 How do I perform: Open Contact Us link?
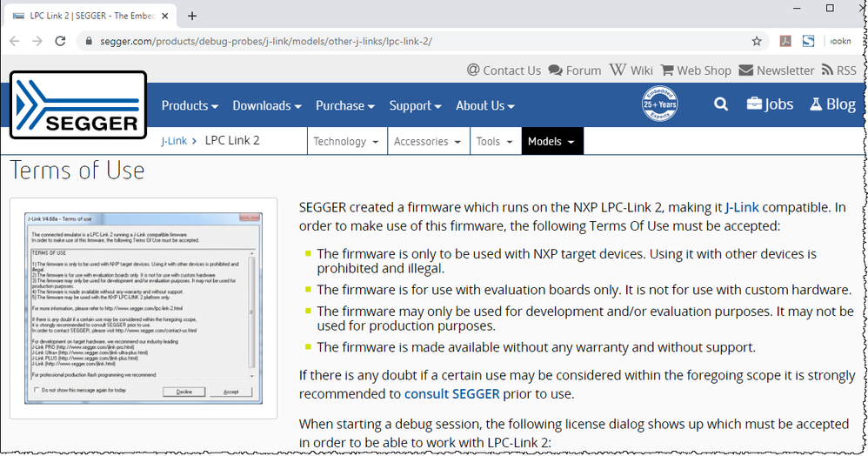[504, 70]
